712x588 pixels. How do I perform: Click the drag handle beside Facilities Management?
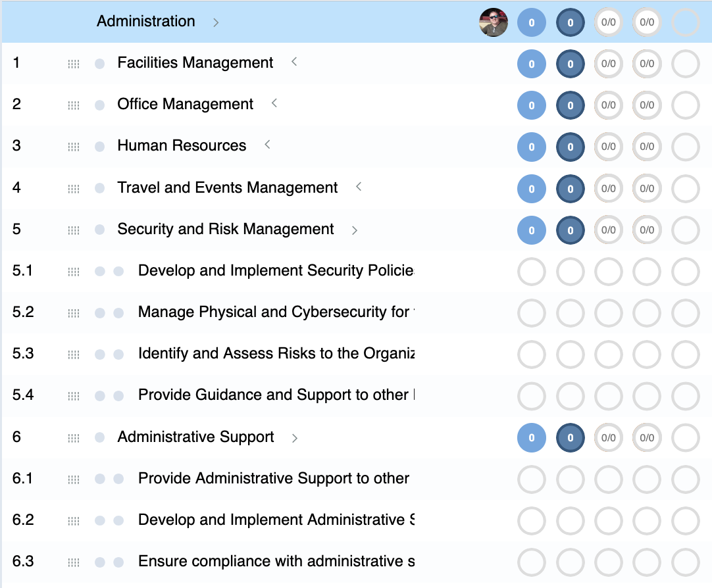click(73, 63)
